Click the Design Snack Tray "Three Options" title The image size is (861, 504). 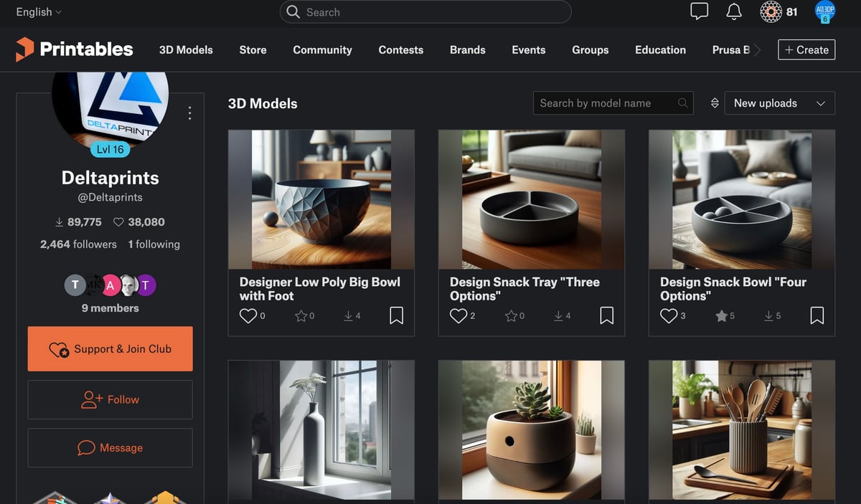click(524, 289)
